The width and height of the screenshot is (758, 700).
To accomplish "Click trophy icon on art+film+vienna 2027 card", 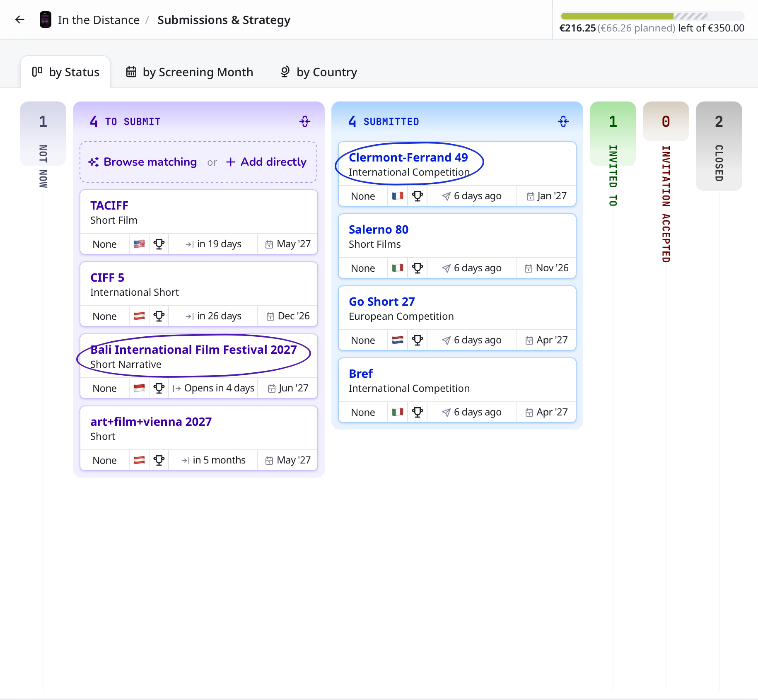I will [x=159, y=460].
